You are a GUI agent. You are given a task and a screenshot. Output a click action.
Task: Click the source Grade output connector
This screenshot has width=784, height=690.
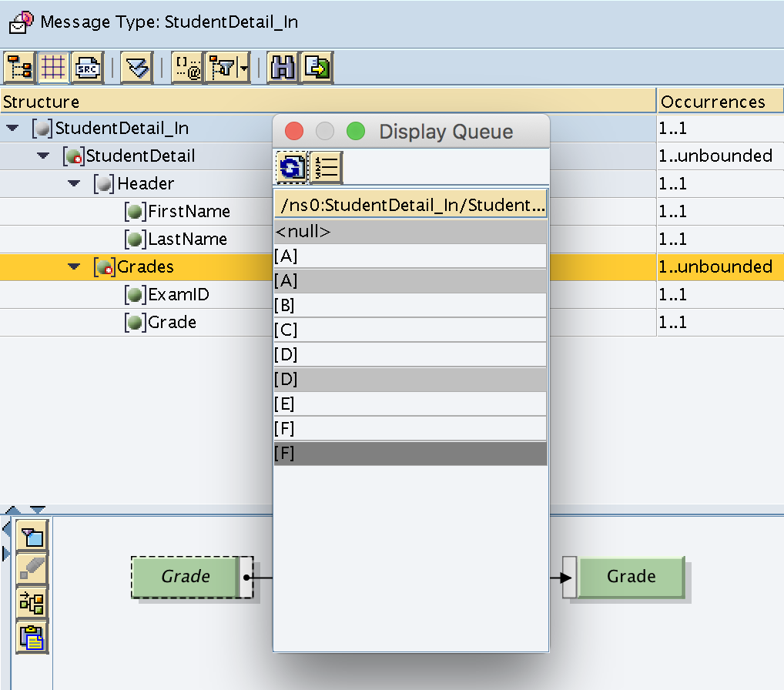tap(246, 578)
